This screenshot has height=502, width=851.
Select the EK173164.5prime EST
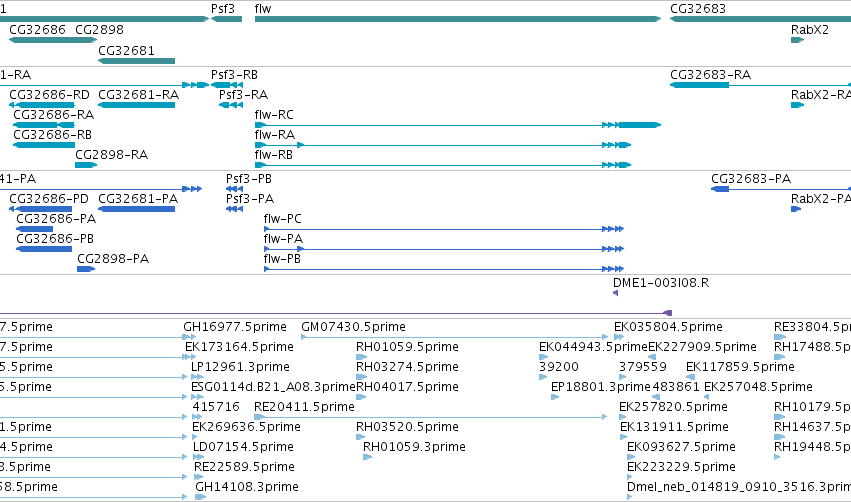pos(190,357)
